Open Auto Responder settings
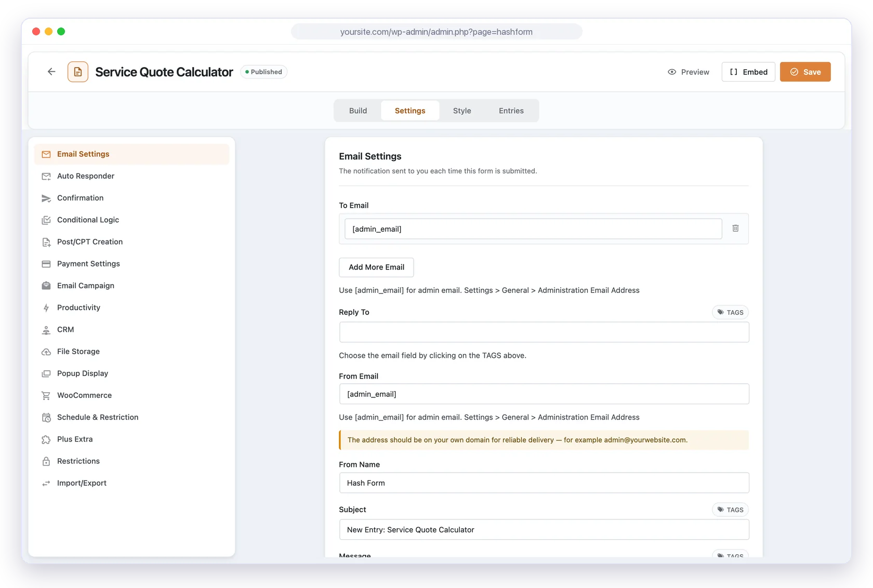873x588 pixels. [131, 176]
